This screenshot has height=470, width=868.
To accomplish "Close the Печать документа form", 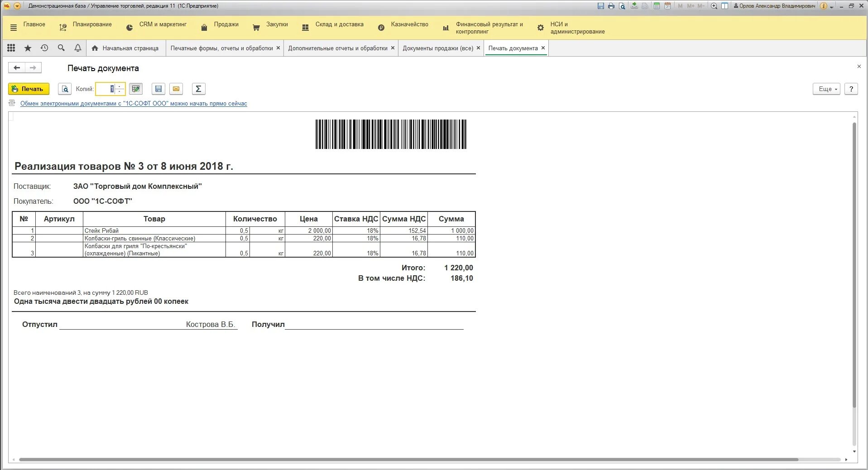I will [x=859, y=67].
